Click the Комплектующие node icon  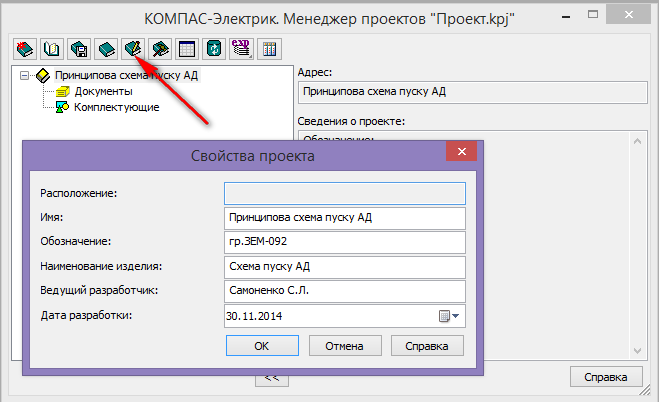(x=62, y=107)
